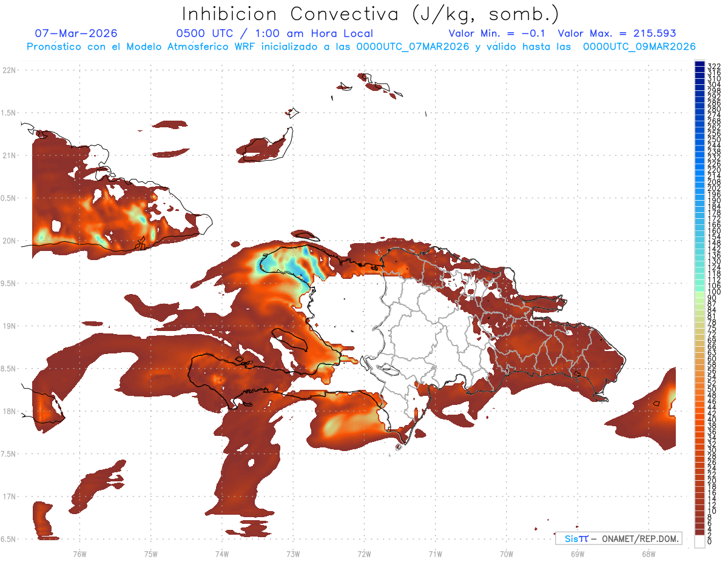This screenshot has width=728, height=562.
Task: Click the 'Valor Max. = 215.593' readout
Action: (617, 33)
